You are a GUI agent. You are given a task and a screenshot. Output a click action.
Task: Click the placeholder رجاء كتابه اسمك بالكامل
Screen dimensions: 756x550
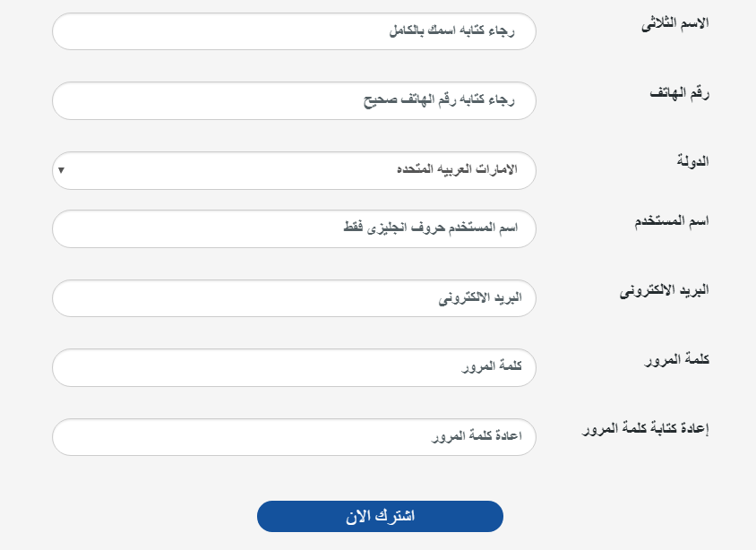[451, 30]
